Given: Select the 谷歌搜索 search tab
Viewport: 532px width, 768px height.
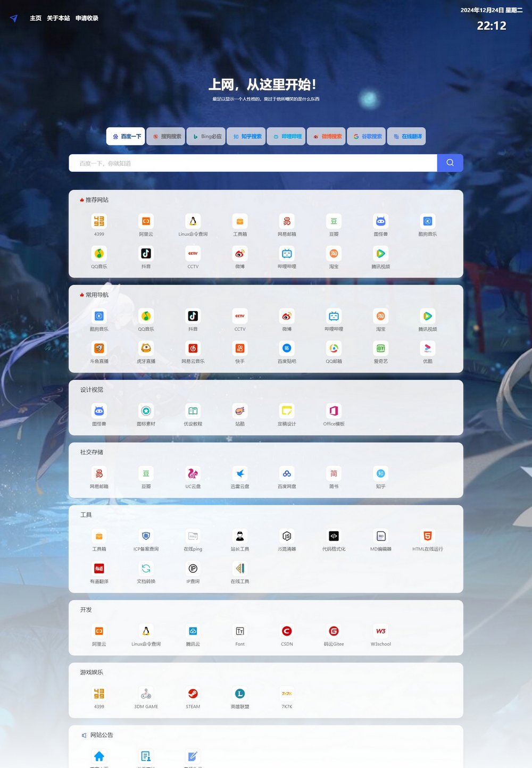Looking at the screenshot, I should click(x=366, y=136).
